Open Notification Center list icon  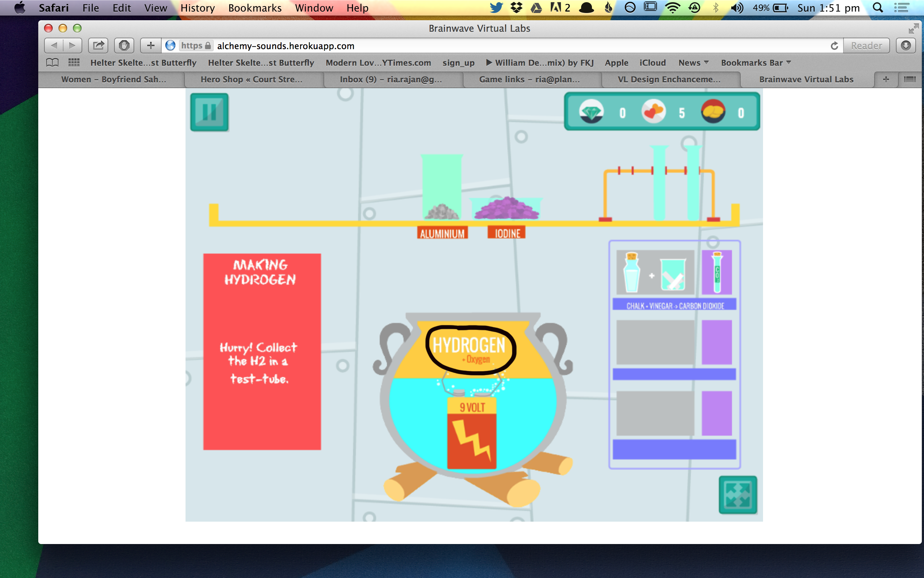pos(902,8)
